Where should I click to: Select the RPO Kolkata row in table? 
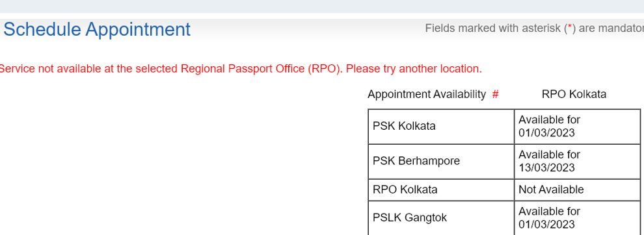point(504,190)
